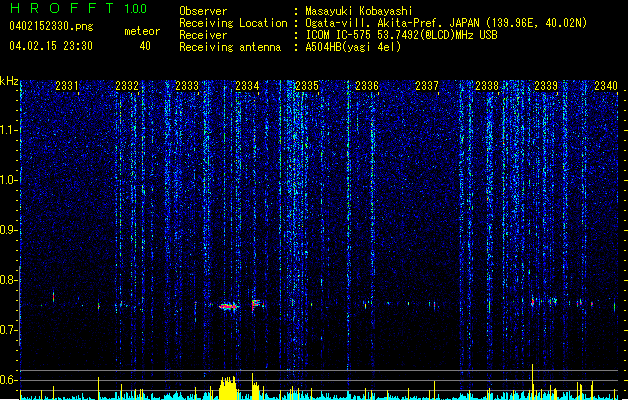Click the 0.8 kHz axis tick label

click(x=9, y=280)
